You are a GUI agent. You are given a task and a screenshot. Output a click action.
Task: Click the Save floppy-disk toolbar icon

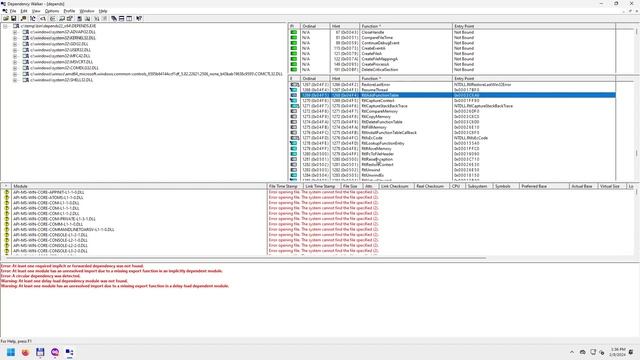[x=13, y=18]
